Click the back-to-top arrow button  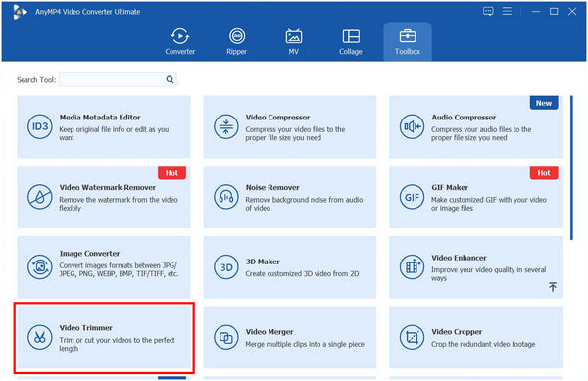[x=553, y=287]
